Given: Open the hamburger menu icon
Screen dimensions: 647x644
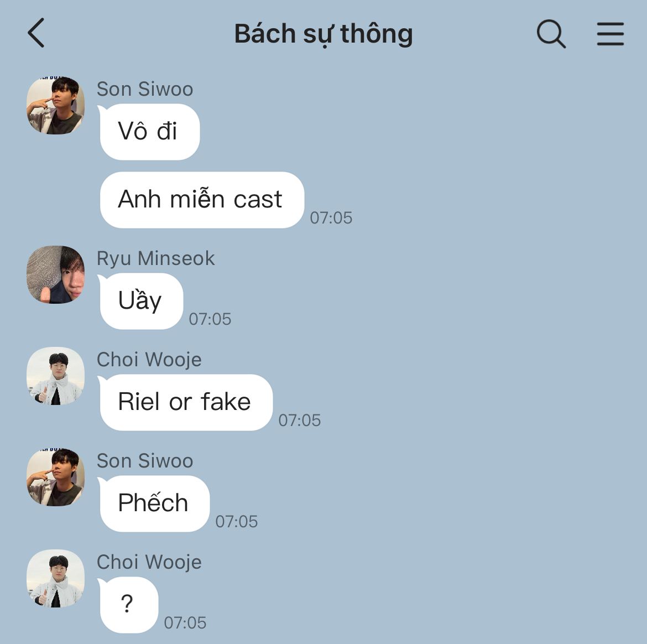Looking at the screenshot, I should (611, 33).
